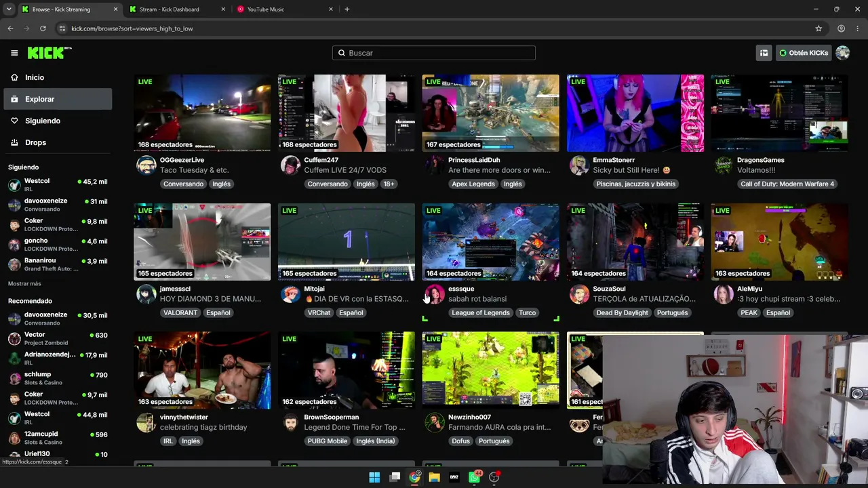This screenshot has width=868, height=488.
Task: Open WhatsApp from the taskbar
Action: point(475,477)
